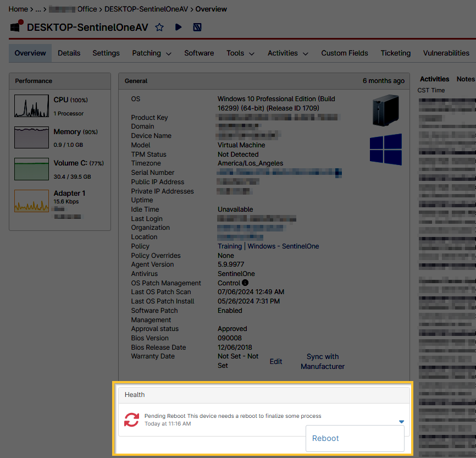Click the play icon next to the device name
This screenshot has width=476, height=458.
coord(179,27)
